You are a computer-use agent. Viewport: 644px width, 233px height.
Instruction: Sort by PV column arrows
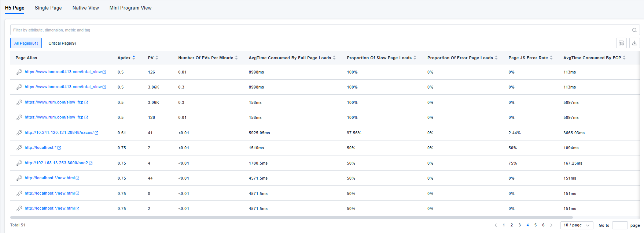click(x=157, y=58)
